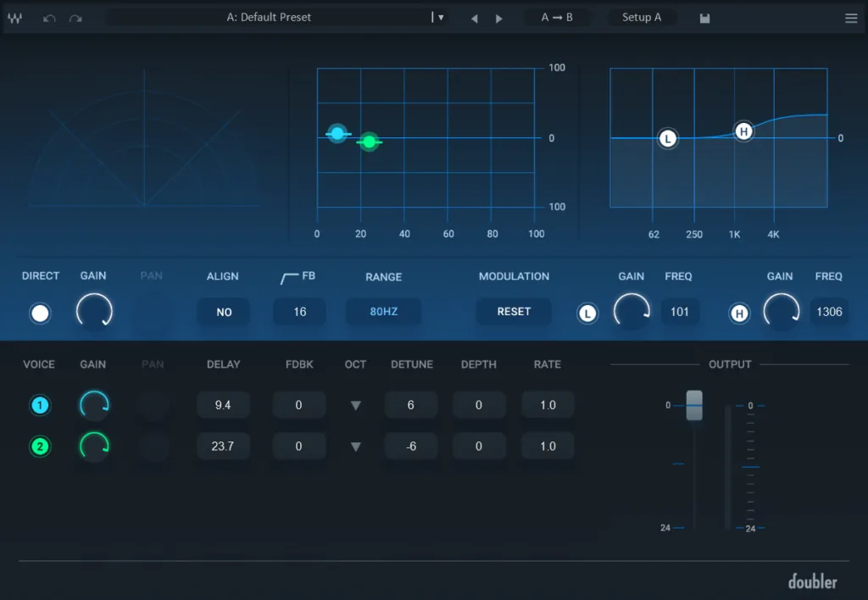Screen dimensions: 868x600
Task: Select the previous preset arrow
Action: [475, 17]
